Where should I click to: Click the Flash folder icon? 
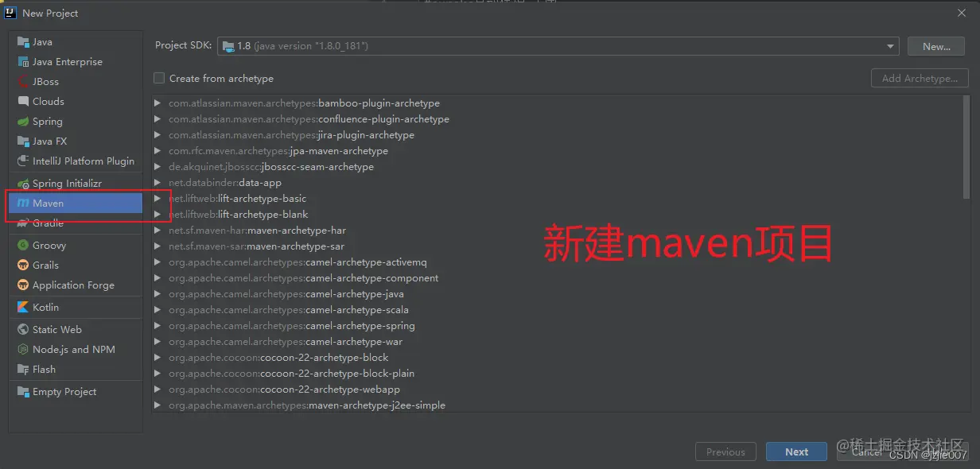click(24, 369)
